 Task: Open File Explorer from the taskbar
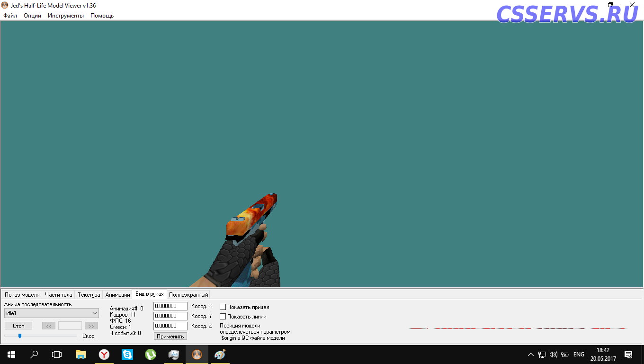click(x=81, y=355)
